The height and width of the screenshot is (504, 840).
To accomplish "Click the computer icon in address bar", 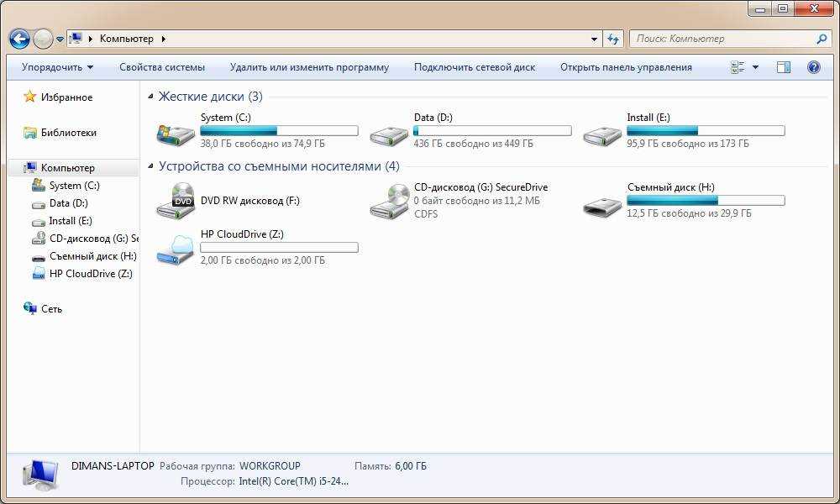I will point(76,38).
